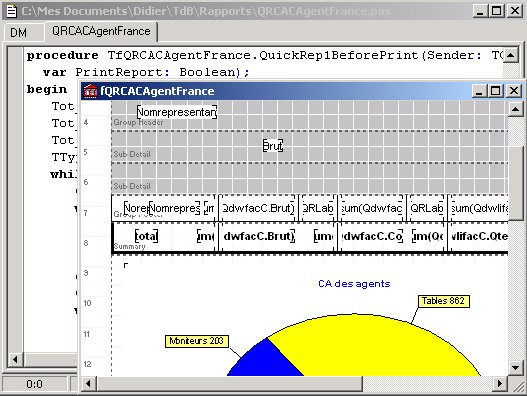Select the QdwfacC.Brut expression in group footer
Screen dimensions: 527x396
tap(258, 208)
